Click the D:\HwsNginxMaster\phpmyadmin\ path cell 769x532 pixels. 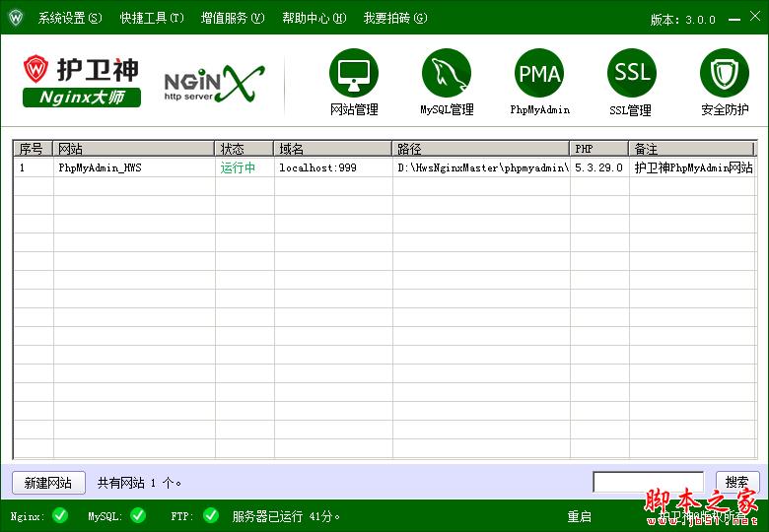tap(483, 167)
